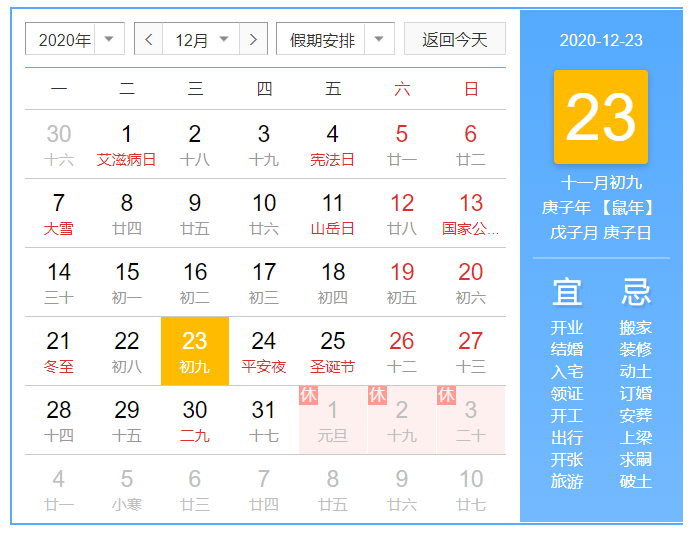Select greyed-out November 30 date
Viewport: 690px width, 533px height.
[59, 144]
